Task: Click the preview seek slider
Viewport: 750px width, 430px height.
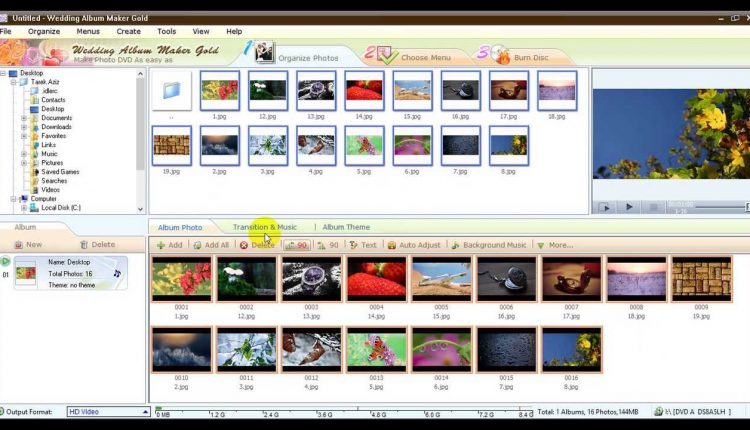Action: (721, 207)
